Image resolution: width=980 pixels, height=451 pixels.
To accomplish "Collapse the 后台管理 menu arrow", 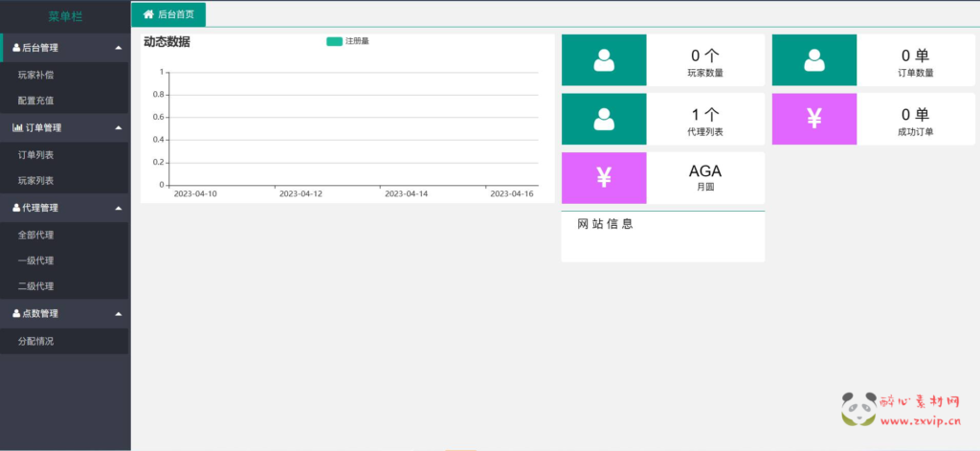I will click(x=118, y=48).
